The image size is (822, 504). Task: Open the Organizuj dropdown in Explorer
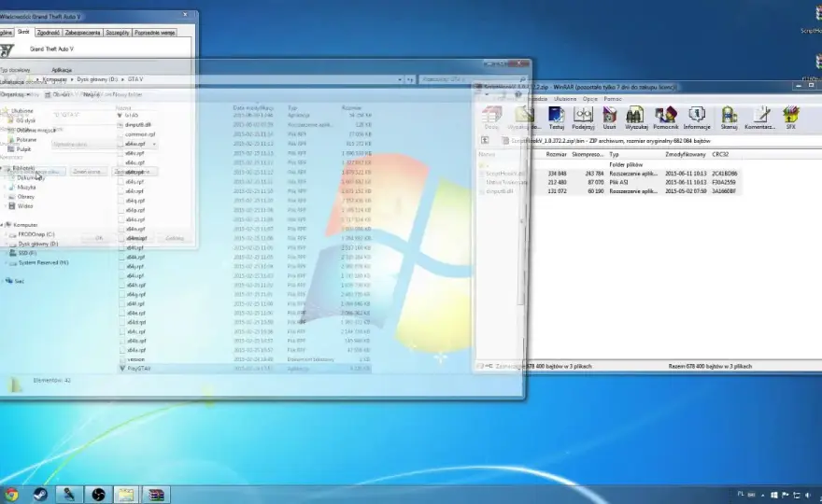pyautogui.click(x=15, y=95)
